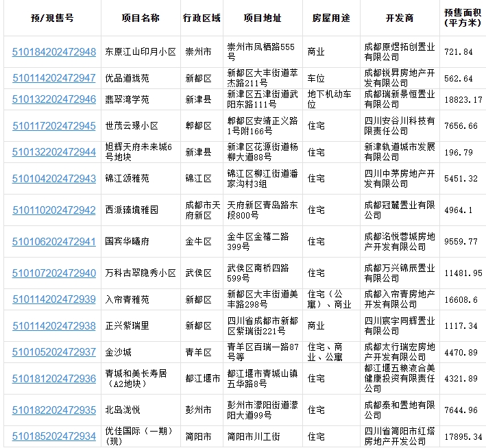The image size is (486, 448).
Task: Open presale link 510181202472936
Action: tap(54, 378)
